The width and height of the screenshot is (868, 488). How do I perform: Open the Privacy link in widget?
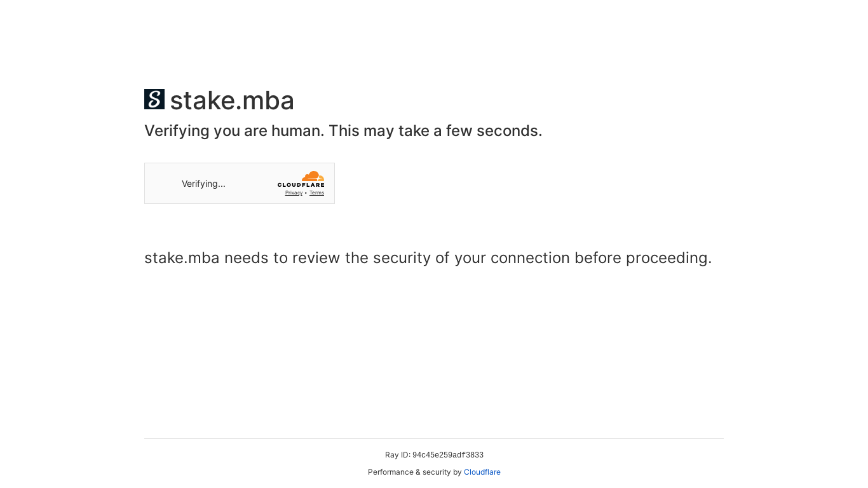pyautogui.click(x=294, y=193)
